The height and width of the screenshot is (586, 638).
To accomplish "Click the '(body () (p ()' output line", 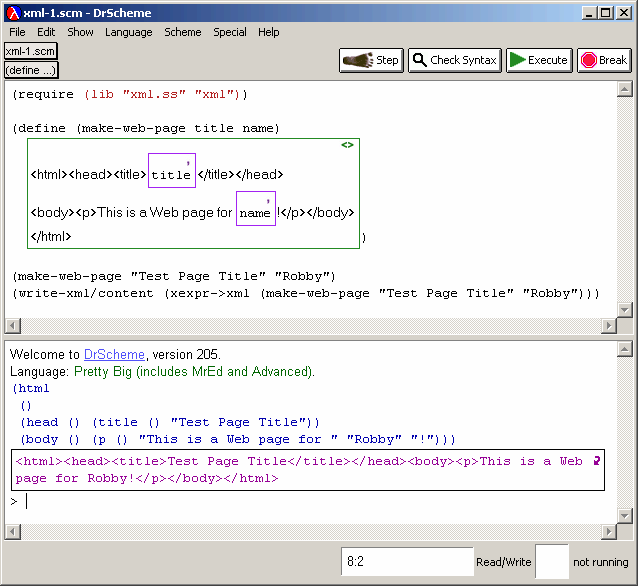I will (x=238, y=439).
